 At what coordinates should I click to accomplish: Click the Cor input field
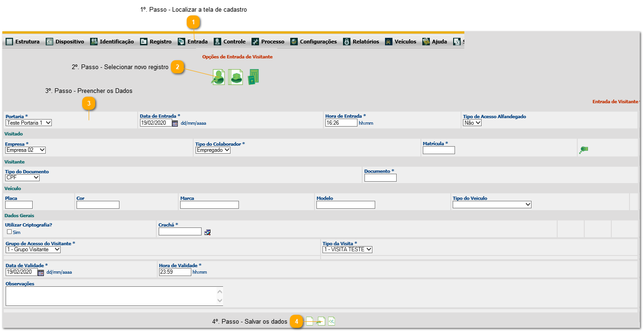click(98, 205)
